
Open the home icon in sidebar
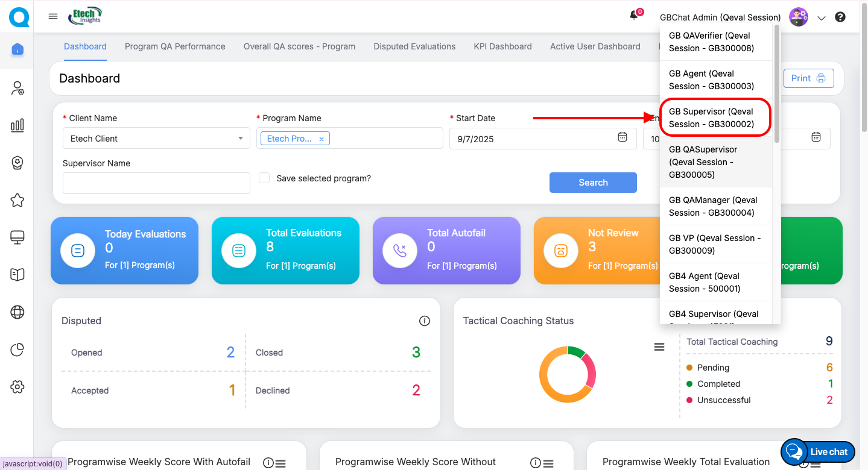tap(17, 49)
